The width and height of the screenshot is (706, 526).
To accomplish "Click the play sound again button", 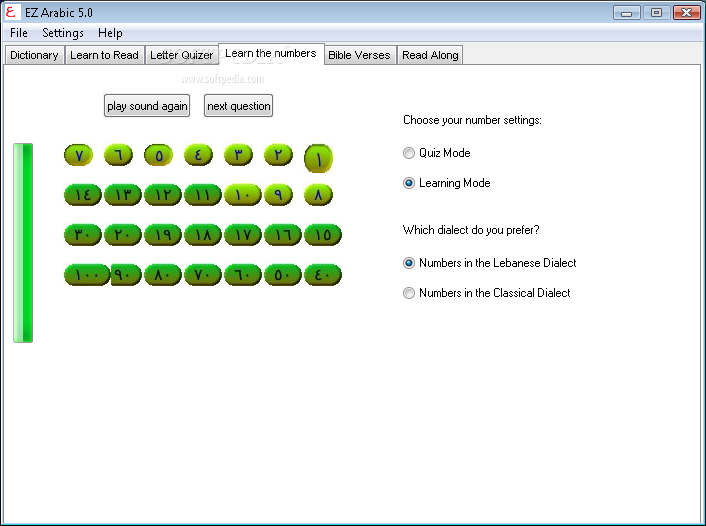I will (147, 106).
